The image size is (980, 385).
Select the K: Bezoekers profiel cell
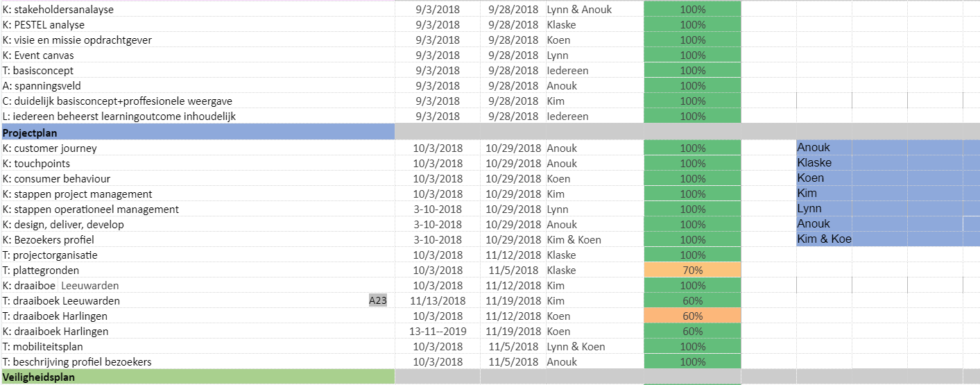[x=198, y=240]
